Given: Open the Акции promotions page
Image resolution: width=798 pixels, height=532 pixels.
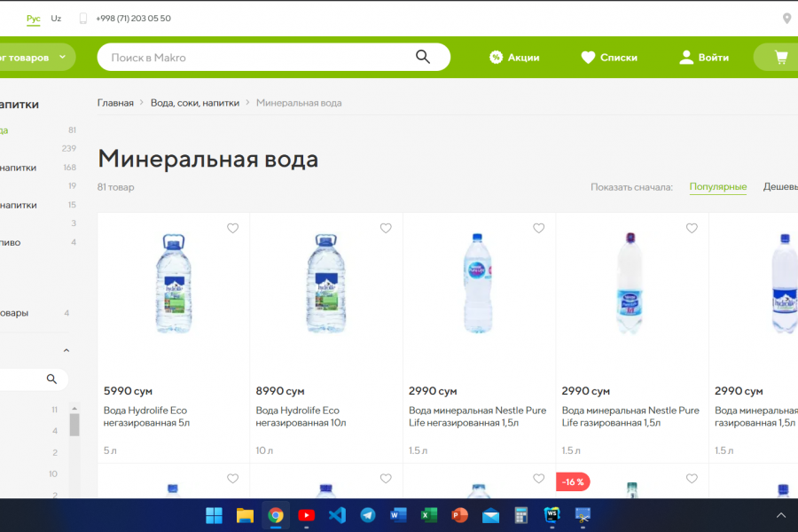Looking at the screenshot, I should pos(514,58).
